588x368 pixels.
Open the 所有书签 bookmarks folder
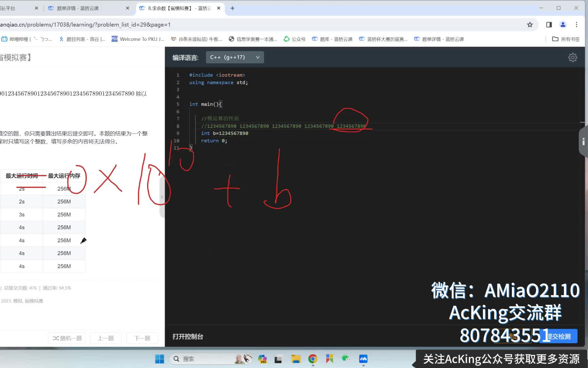click(x=566, y=39)
